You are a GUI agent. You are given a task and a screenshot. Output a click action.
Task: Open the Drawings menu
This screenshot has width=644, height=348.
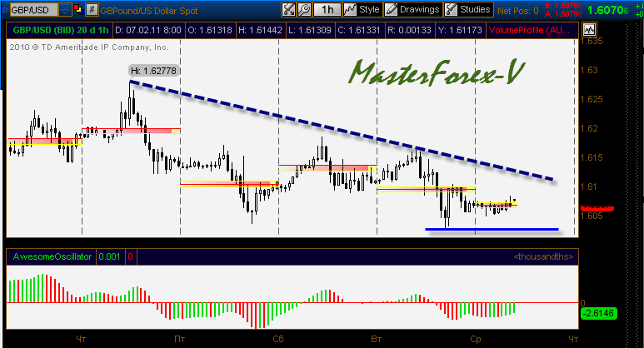click(413, 9)
